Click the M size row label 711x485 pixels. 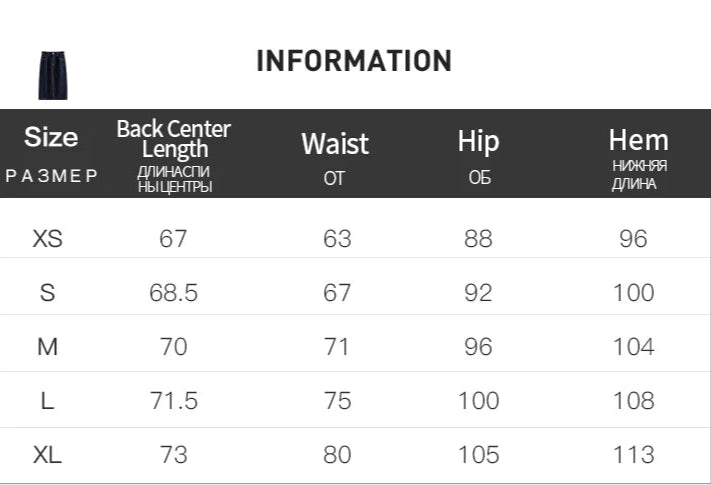[x=47, y=347]
